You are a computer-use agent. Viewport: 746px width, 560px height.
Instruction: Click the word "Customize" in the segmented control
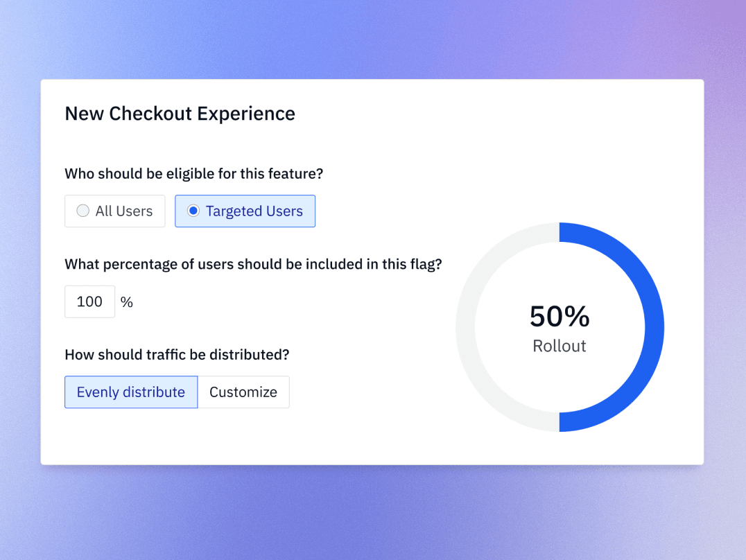243,392
